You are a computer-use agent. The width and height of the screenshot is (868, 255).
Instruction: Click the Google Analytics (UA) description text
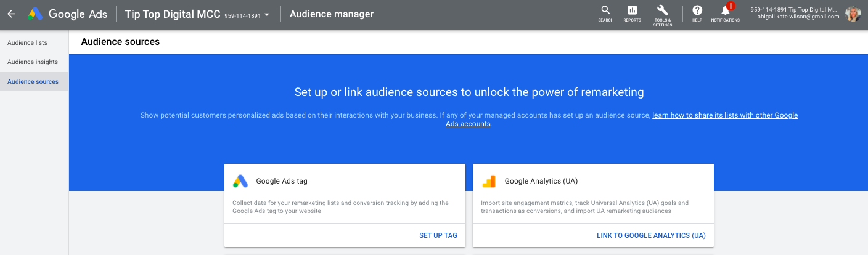(584, 207)
